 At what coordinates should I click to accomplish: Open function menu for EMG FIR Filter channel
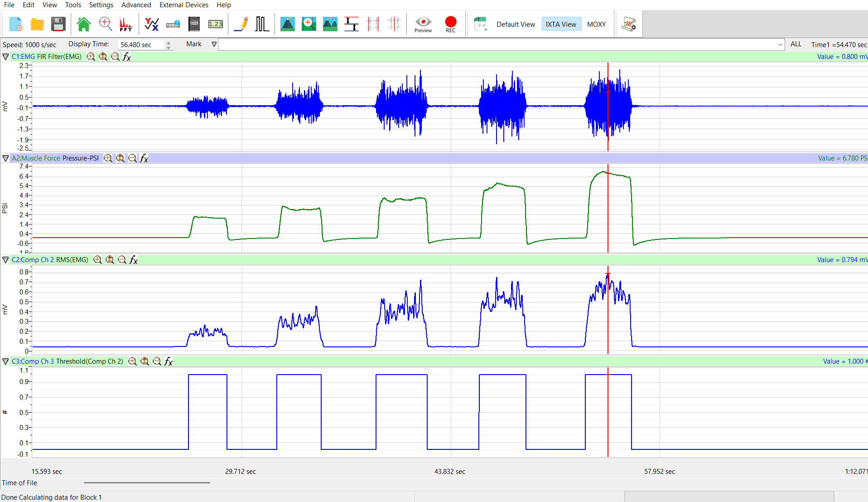point(127,57)
